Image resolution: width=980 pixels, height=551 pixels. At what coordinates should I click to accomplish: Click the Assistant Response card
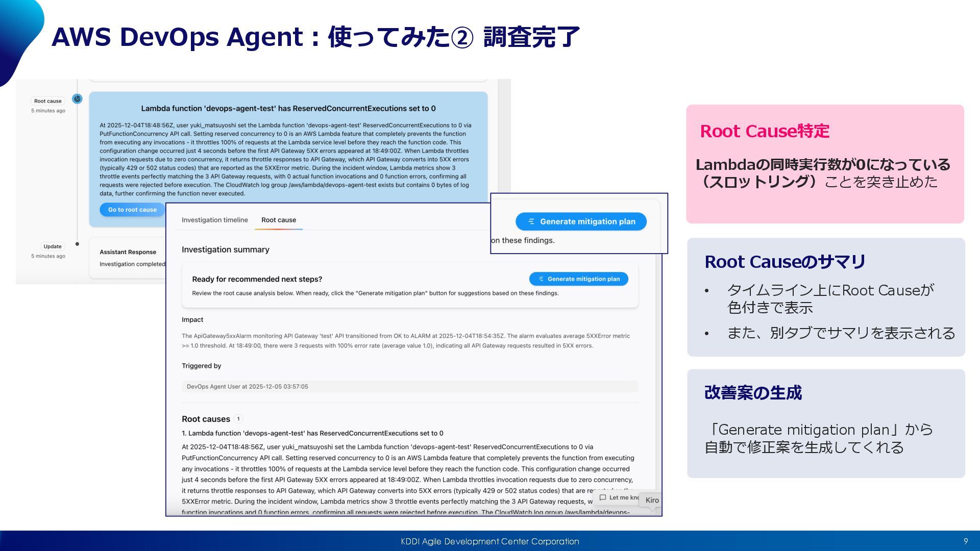[x=128, y=258]
